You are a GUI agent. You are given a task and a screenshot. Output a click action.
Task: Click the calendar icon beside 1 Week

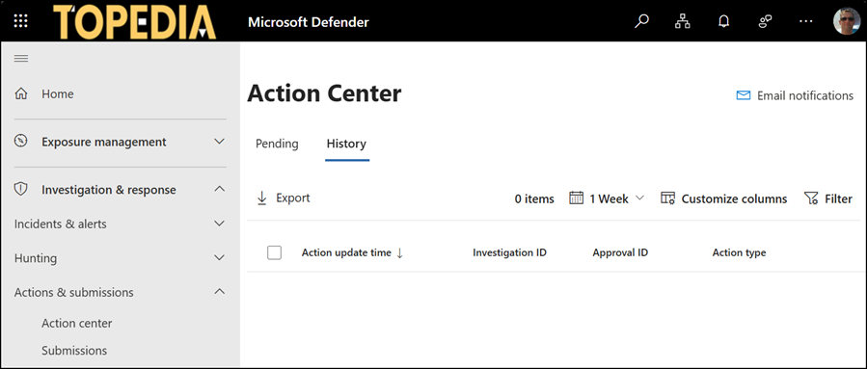pos(577,198)
